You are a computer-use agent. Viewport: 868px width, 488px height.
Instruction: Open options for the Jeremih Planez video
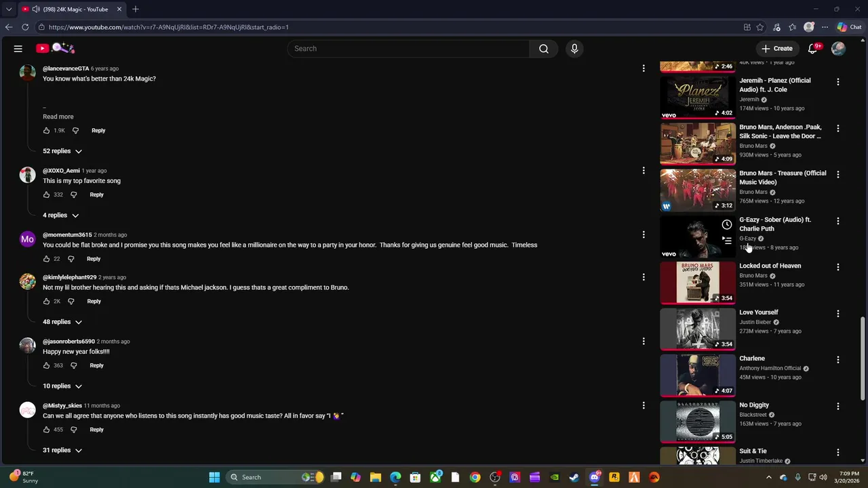838,82
